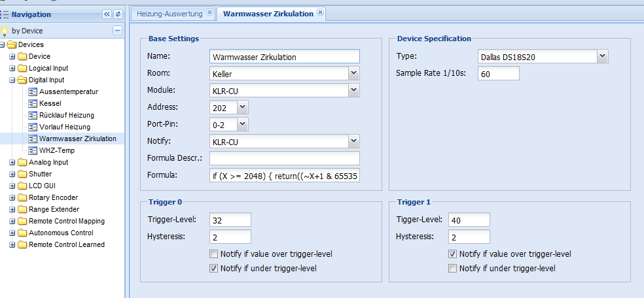Collapse the by Device section minus icon
This screenshot has width=644, height=298.
(117, 30)
